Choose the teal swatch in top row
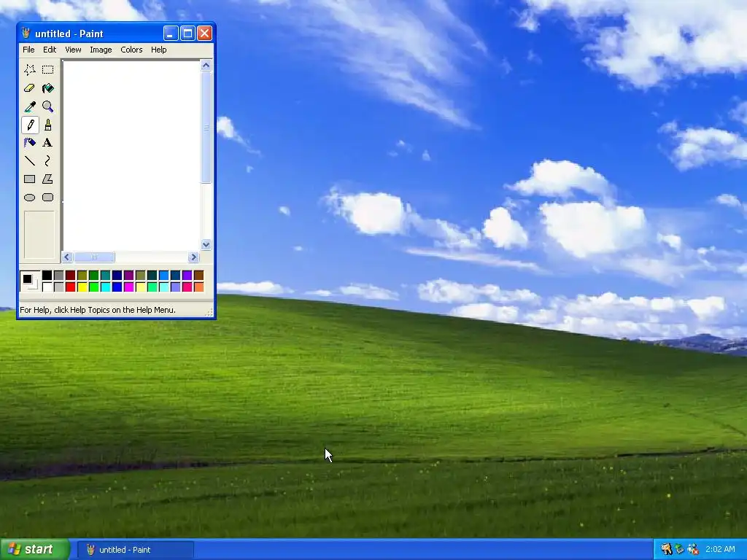The height and width of the screenshot is (560, 747). click(105, 275)
